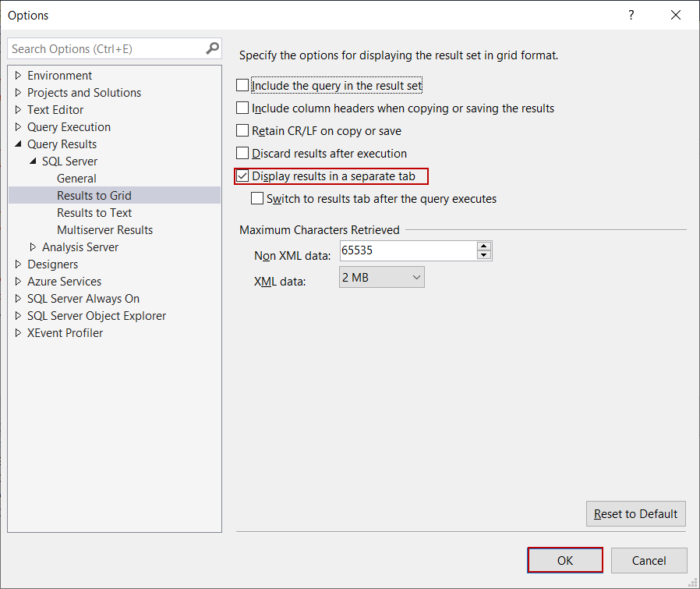Open the XML data size dropdown

(x=381, y=278)
